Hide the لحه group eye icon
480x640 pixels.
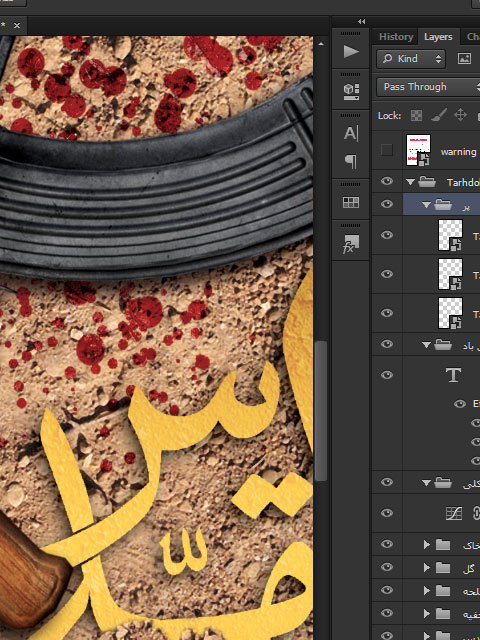click(x=387, y=590)
